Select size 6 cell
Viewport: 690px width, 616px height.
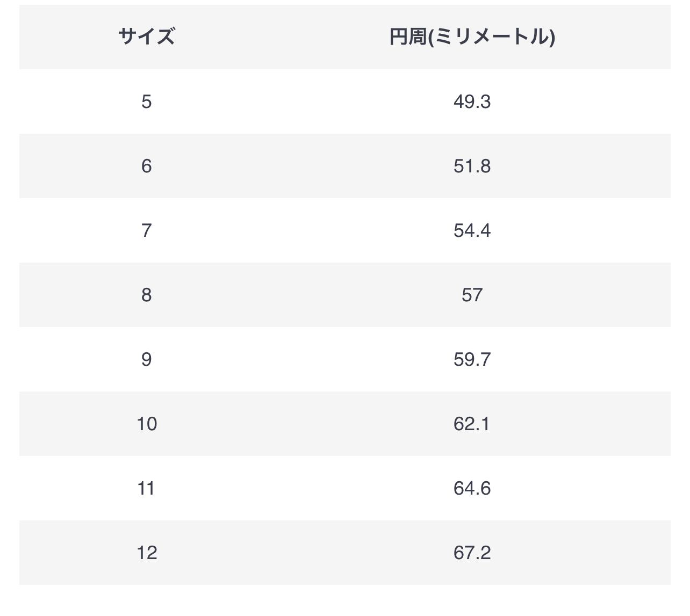146,166
